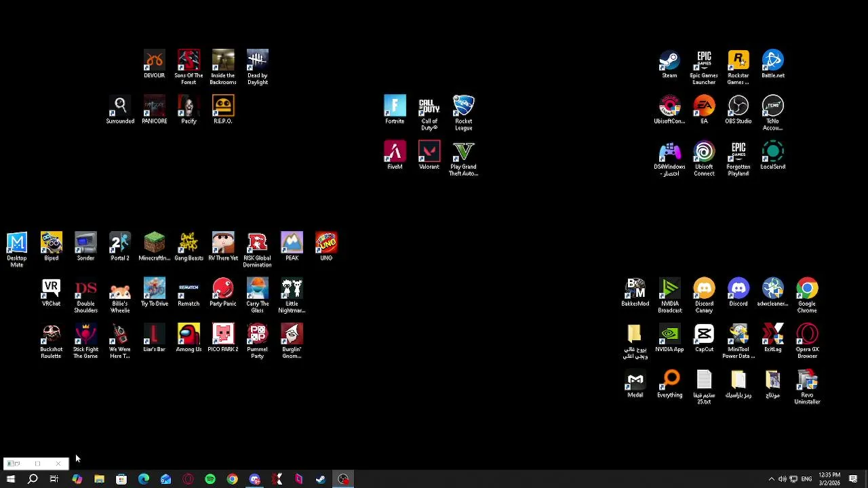
Task: Select the Epic Games Launcher icon
Action: point(704,67)
